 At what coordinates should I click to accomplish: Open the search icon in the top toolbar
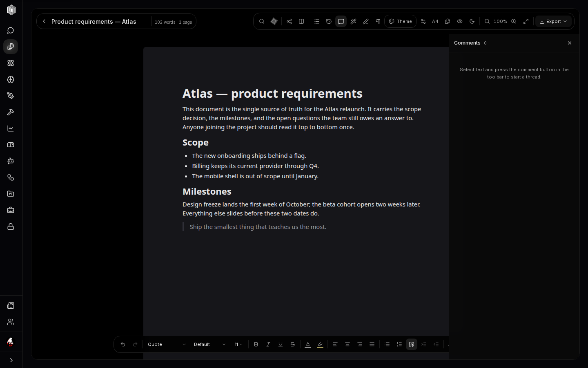point(262,22)
